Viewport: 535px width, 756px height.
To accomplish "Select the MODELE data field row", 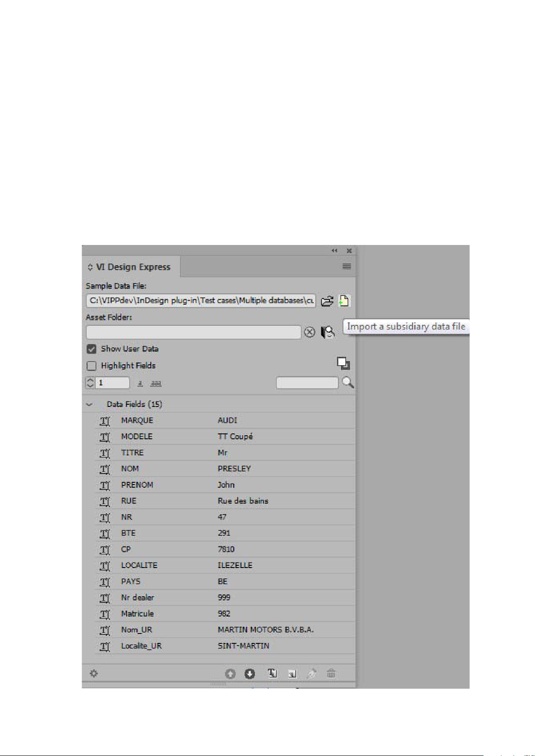I will (225, 437).
